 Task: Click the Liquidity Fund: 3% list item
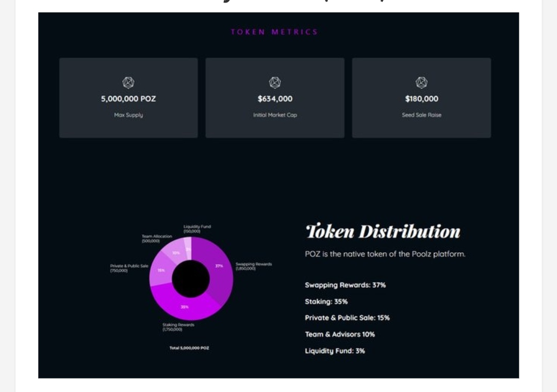click(x=335, y=351)
